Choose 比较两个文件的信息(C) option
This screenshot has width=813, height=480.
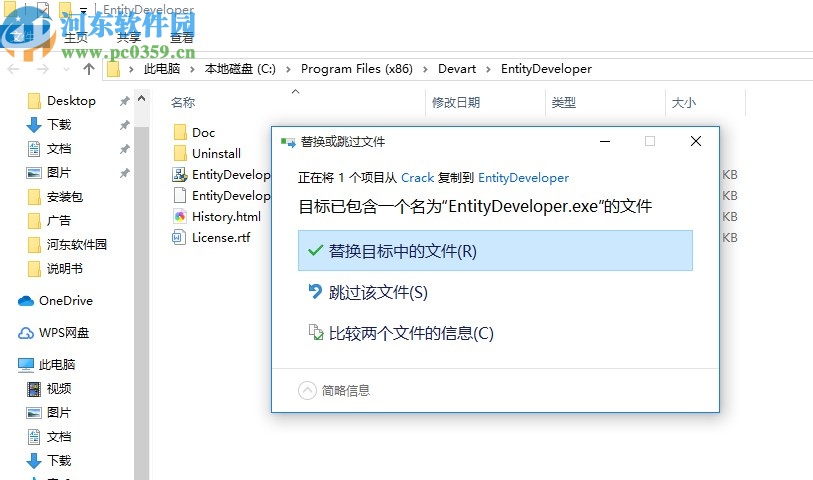tap(401, 333)
